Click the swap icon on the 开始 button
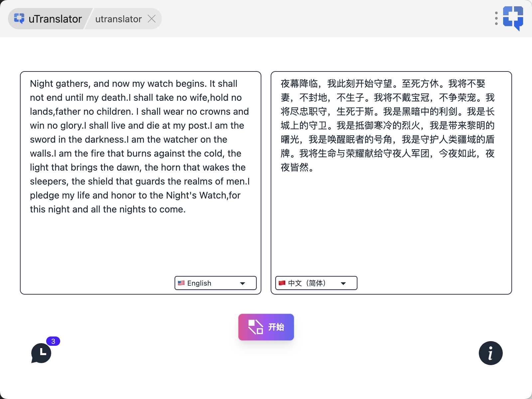The height and width of the screenshot is (399, 532). click(x=256, y=327)
